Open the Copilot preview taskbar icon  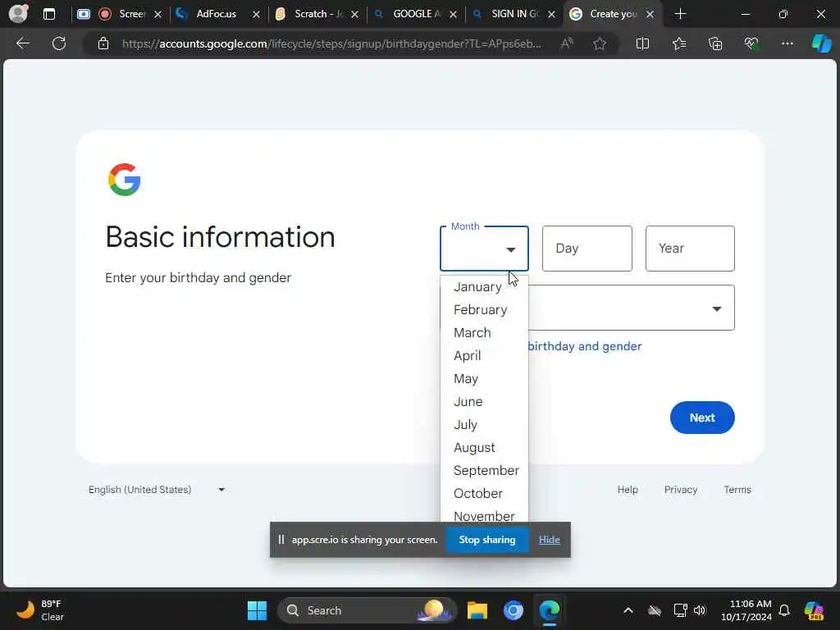click(x=815, y=610)
